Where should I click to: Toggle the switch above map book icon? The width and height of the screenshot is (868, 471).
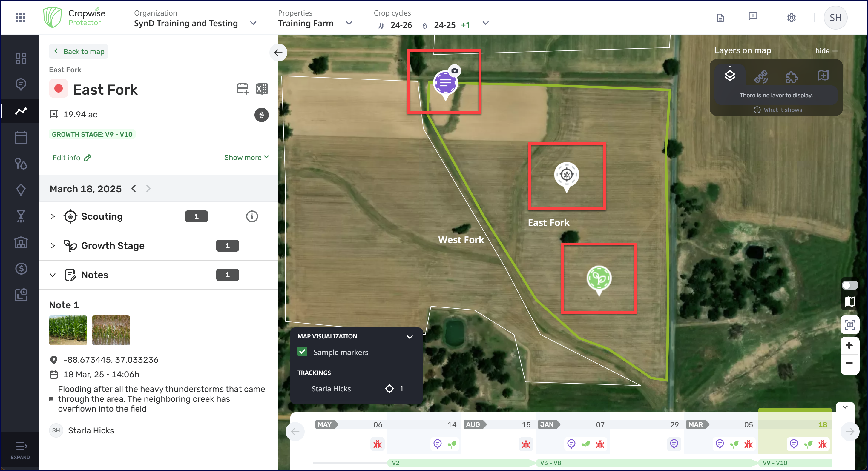coord(849,286)
